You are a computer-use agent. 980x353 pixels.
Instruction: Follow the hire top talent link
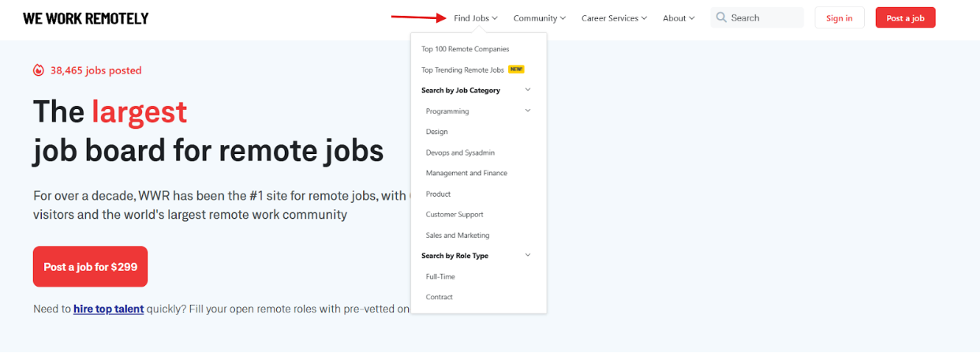coord(109,309)
